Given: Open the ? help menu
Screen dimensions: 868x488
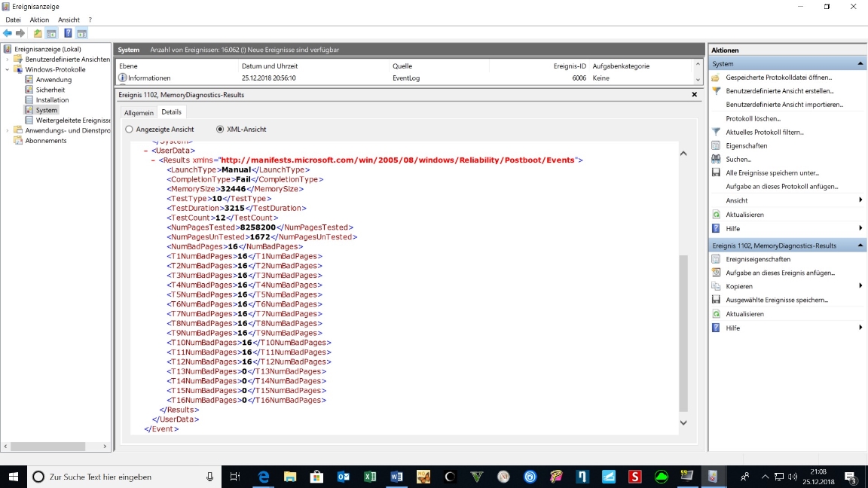Looking at the screenshot, I should 90,20.
